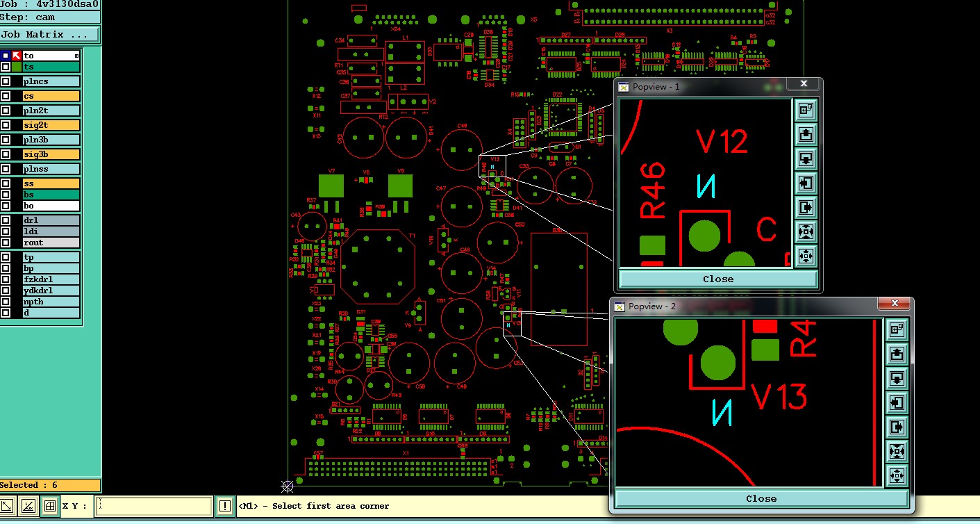Select the 'tp' layer name

[51, 257]
